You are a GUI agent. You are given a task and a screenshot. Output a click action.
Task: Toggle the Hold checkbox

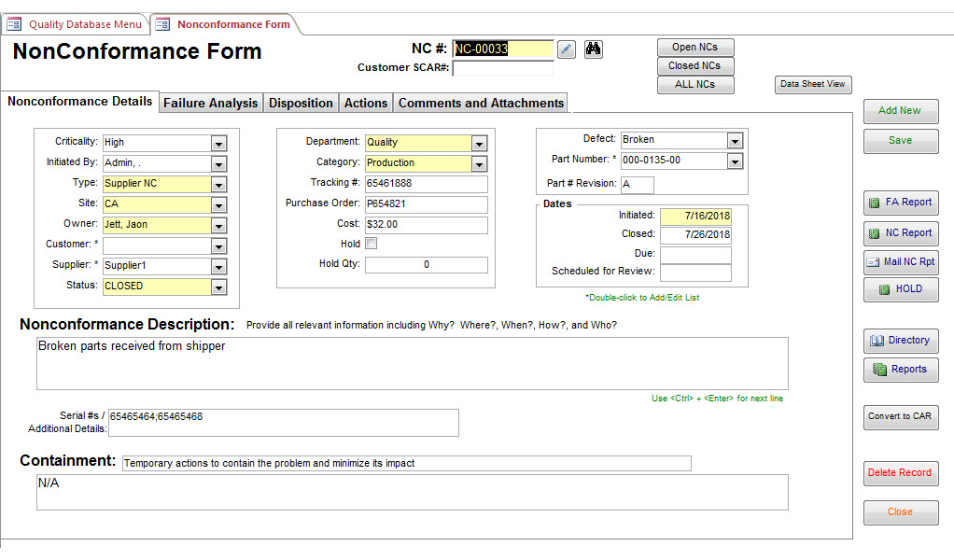pos(372,244)
